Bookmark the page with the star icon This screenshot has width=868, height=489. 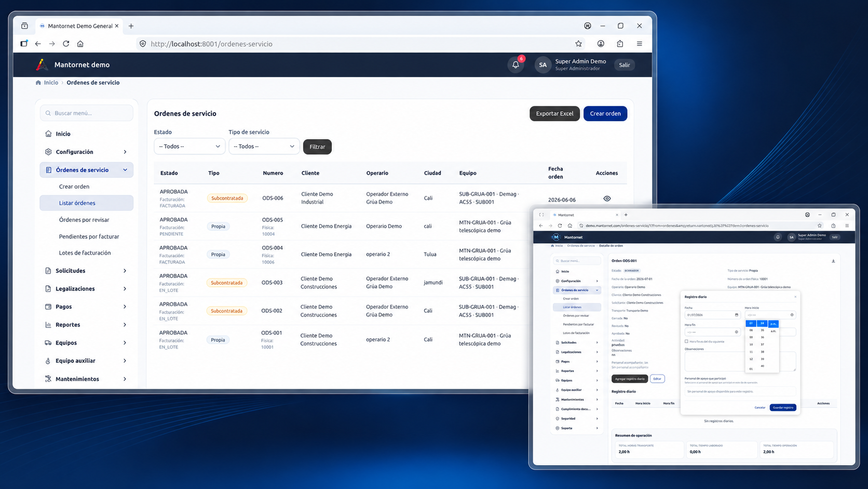pos(578,44)
